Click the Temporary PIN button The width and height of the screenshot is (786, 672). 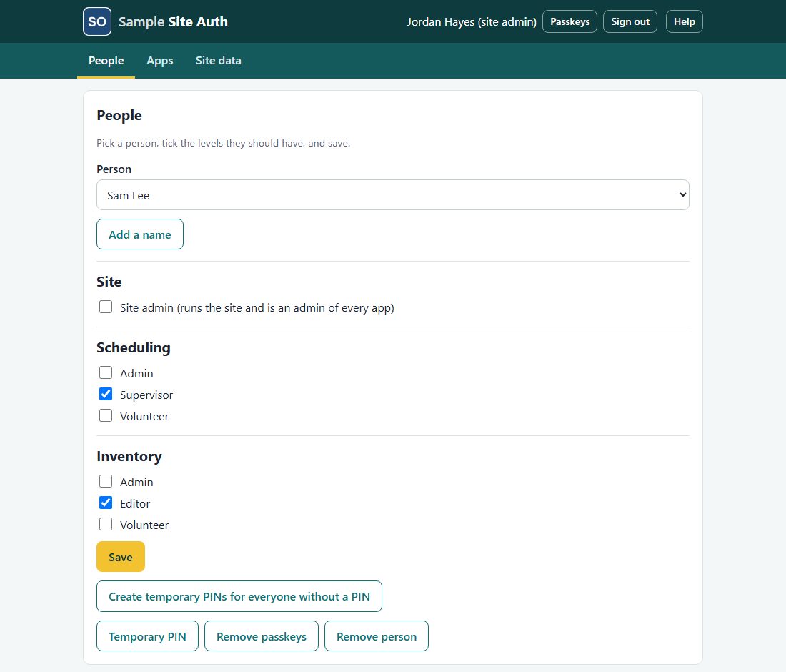coord(147,636)
